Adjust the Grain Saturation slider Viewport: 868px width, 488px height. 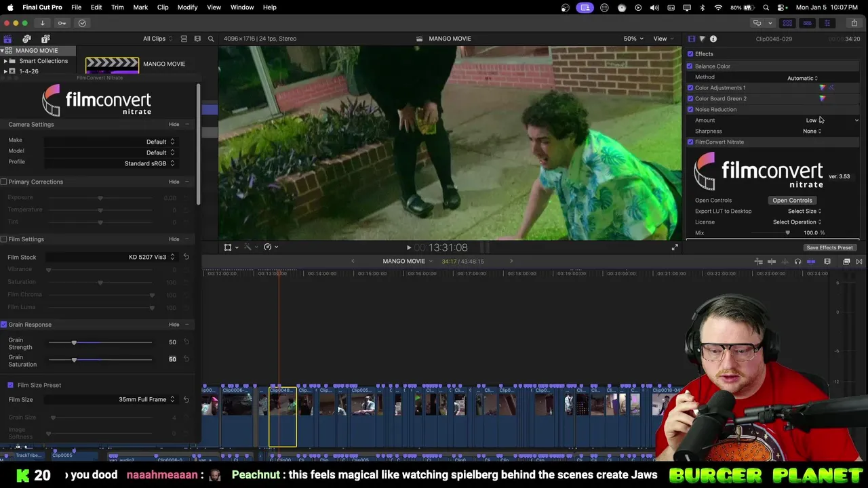coord(74,359)
